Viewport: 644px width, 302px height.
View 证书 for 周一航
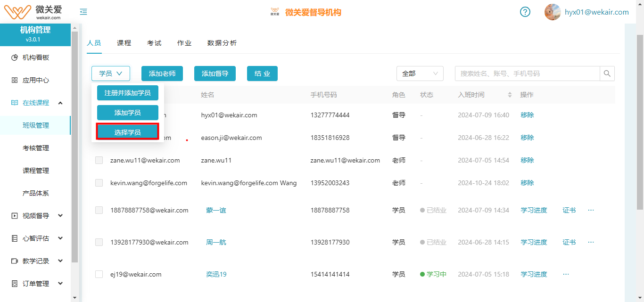click(569, 242)
